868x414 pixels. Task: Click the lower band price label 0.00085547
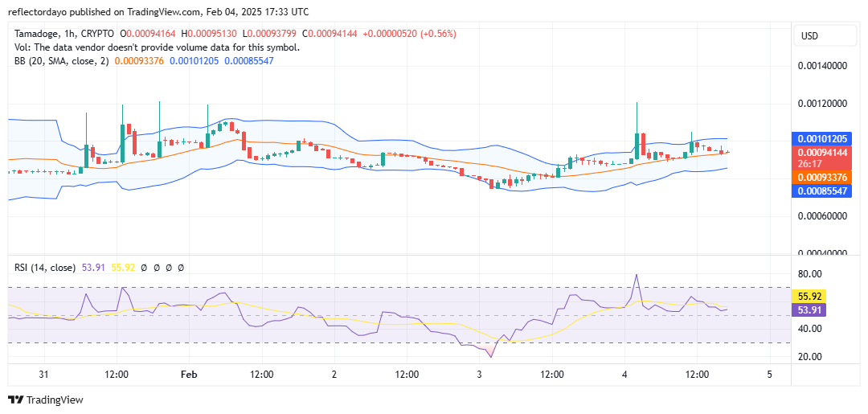822,191
